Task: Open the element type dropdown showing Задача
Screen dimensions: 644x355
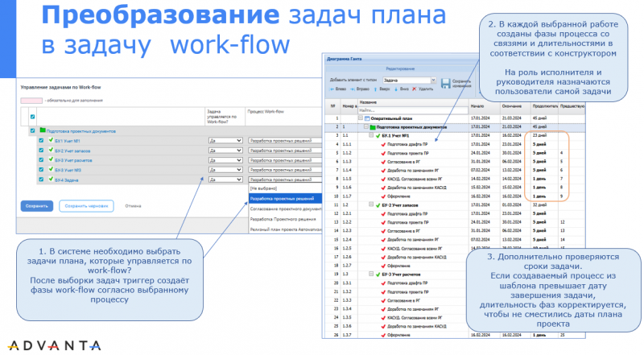Action: tap(409, 80)
